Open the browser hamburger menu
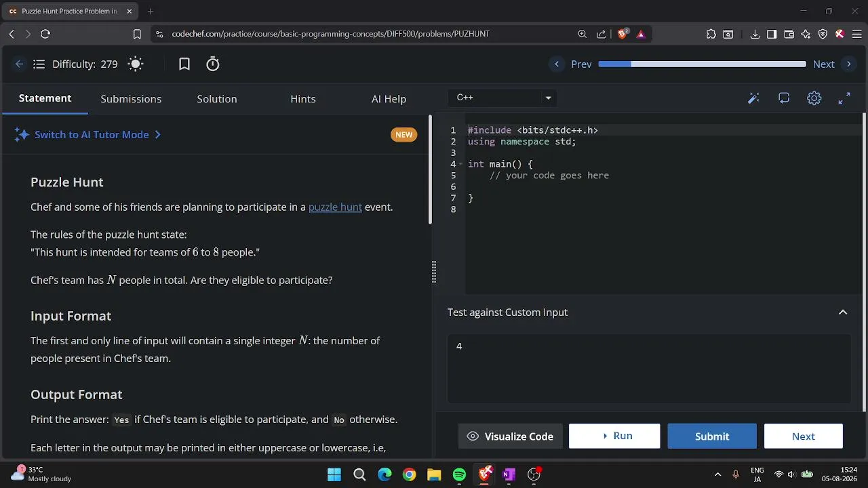This screenshot has height=488, width=868. [x=856, y=34]
